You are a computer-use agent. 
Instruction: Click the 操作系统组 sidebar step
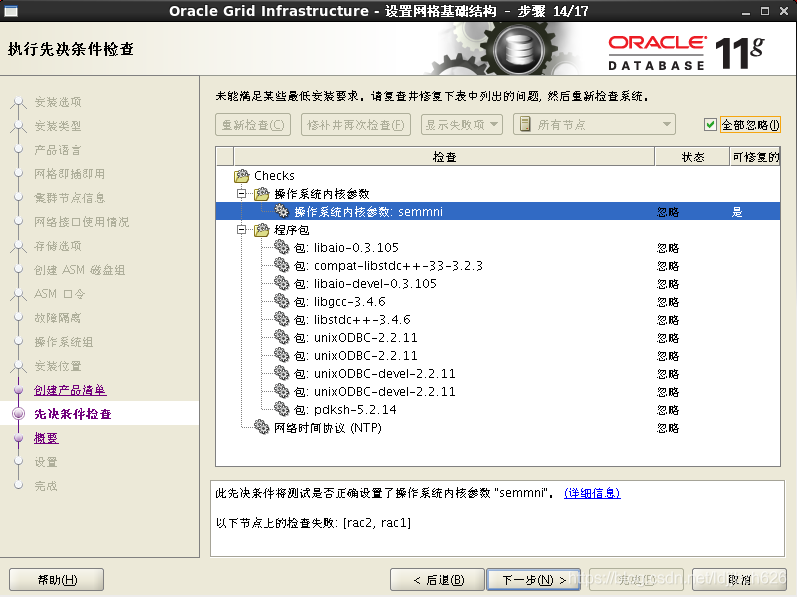[64, 342]
